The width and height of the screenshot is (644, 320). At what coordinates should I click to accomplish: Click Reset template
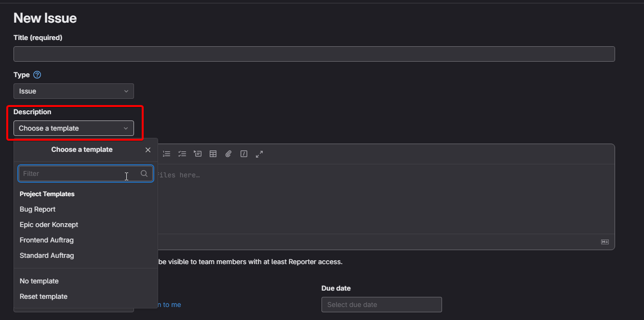43,296
